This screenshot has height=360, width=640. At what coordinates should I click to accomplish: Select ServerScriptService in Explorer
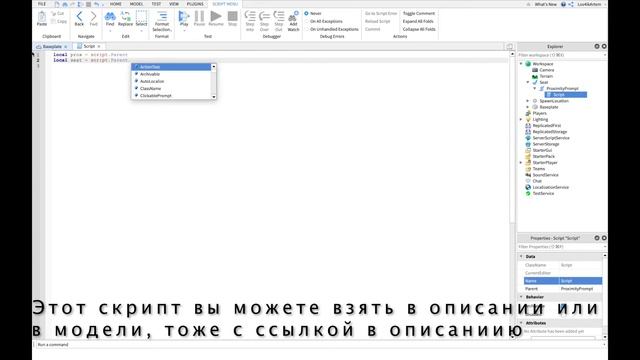coord(551,138)
